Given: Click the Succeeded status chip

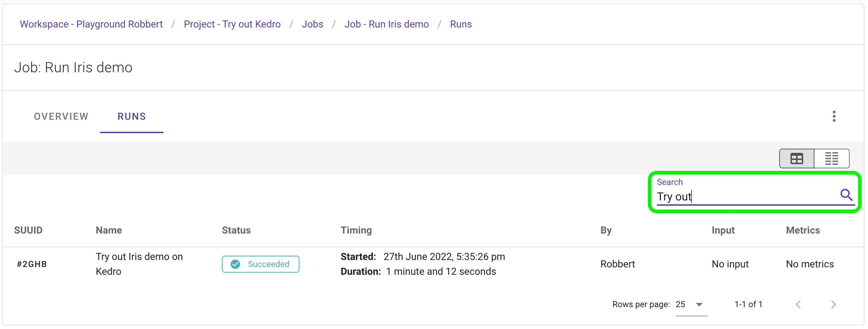Looking at the screenshot, I should click(x=260, y=264).
